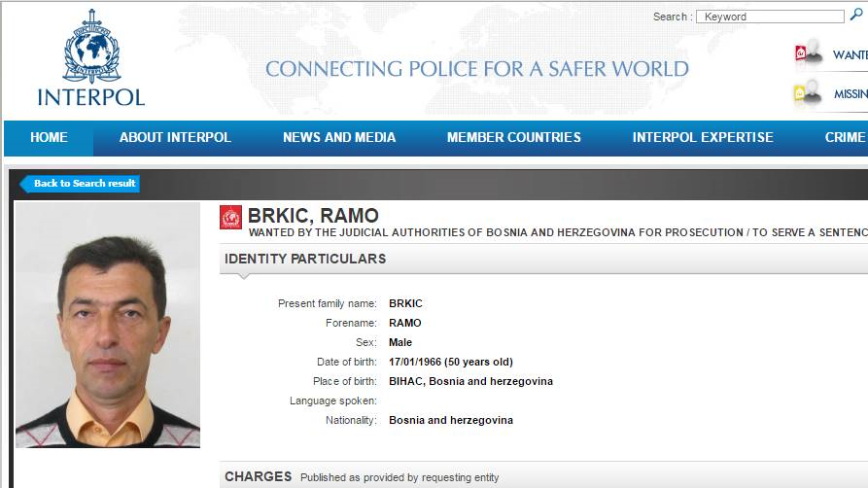Image resolution: width=868 pixels, height=488 pixels.
Task: Open the ABOUT INTERPOL menu
Action: coord(175,138)
